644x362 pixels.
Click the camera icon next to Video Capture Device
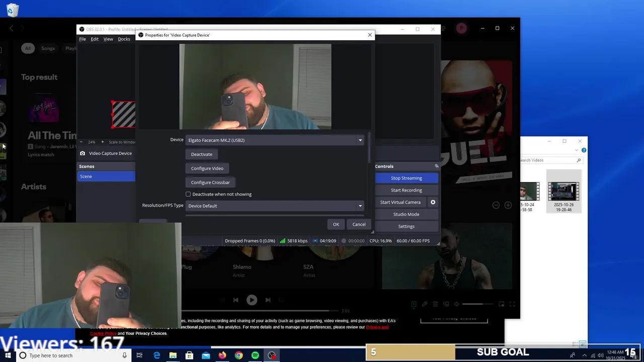tap(83, 153)
